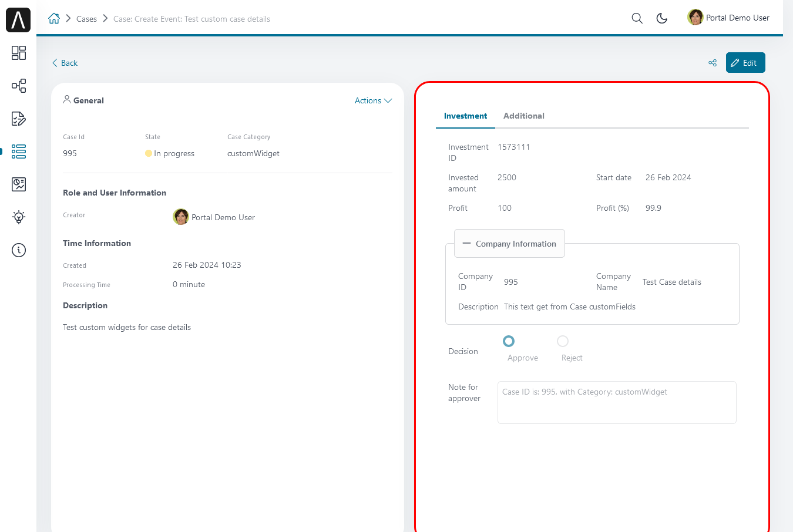793x532 pixels.
Task: Click the customWidget case category value
Action: [x=253, y=153]
